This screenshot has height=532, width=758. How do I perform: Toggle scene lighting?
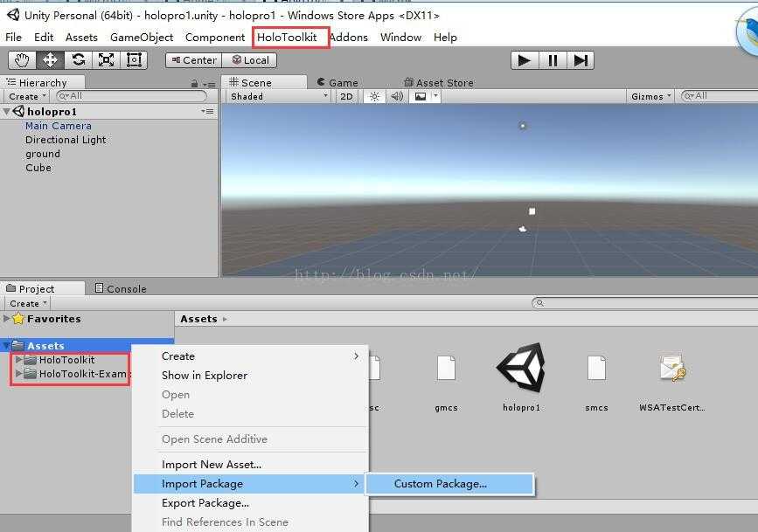pos(374,97)
